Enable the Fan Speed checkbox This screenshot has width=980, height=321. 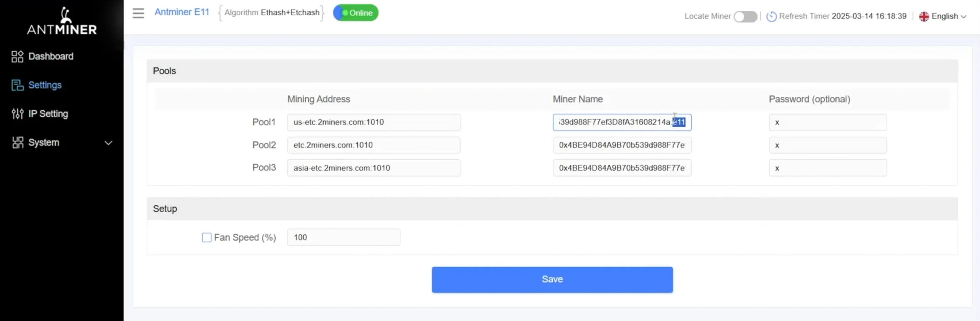[207, 237]
